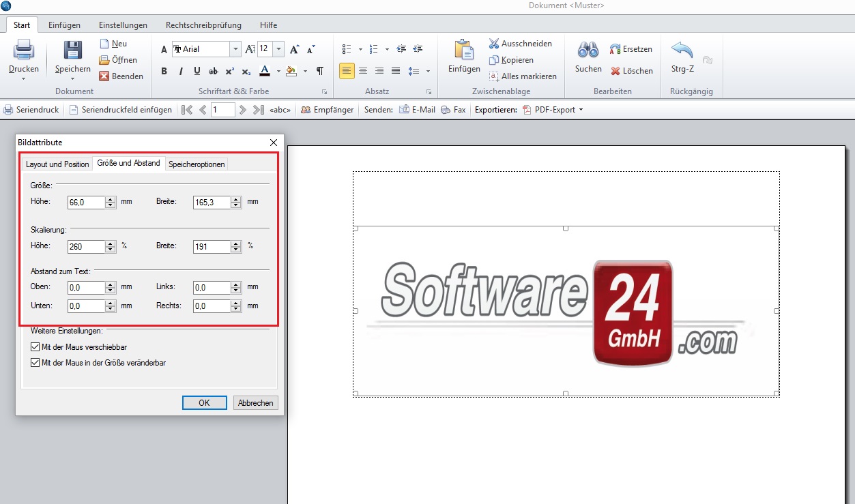This screenshot has width=855, height=504.
Task: Expand Schriftart & Farbe dialog launcher
Action: coord(325,91)
